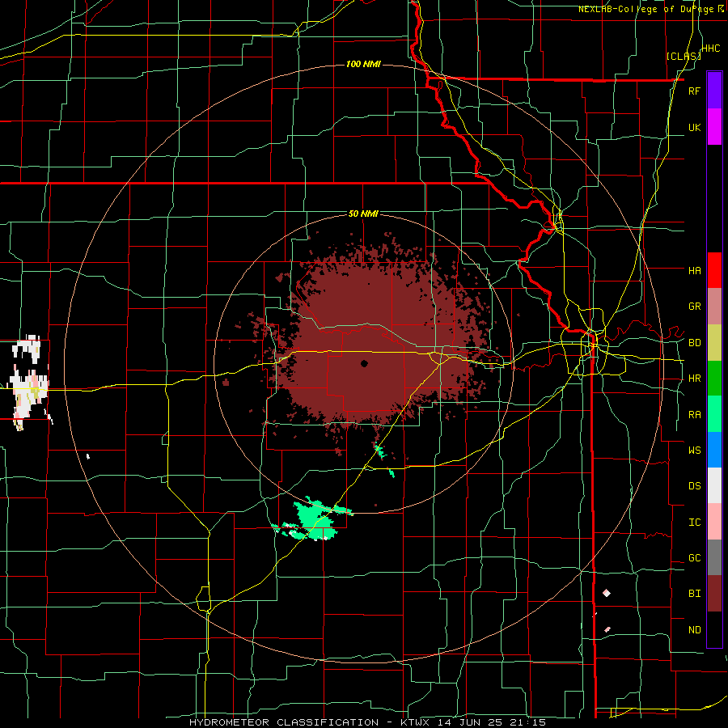Click the GR legend label
This screenshot has width=728, height=728.
pyautogui.click(x=694, y=307)
